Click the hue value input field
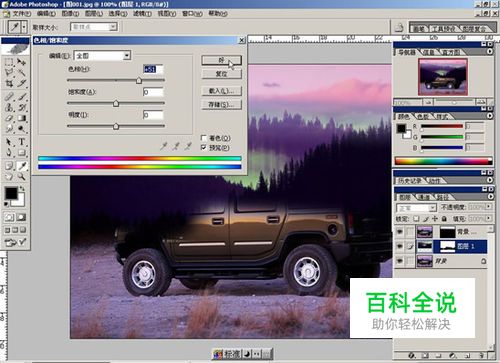500x363 pixels. click(153, 69)
